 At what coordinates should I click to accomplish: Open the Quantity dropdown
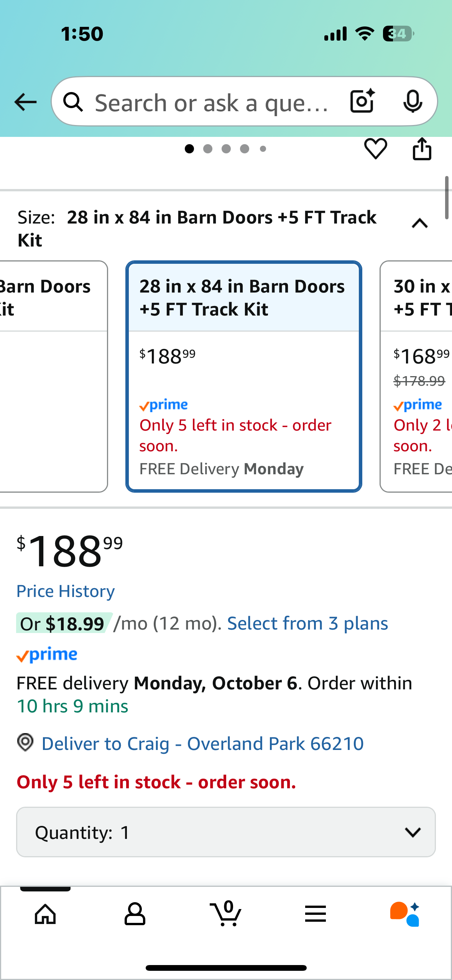click(226, 832)
